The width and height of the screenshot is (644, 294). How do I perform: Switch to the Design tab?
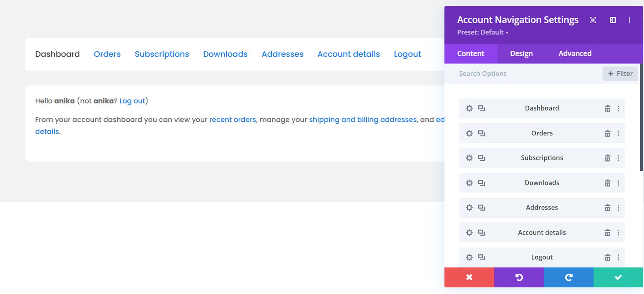point(521,54)
